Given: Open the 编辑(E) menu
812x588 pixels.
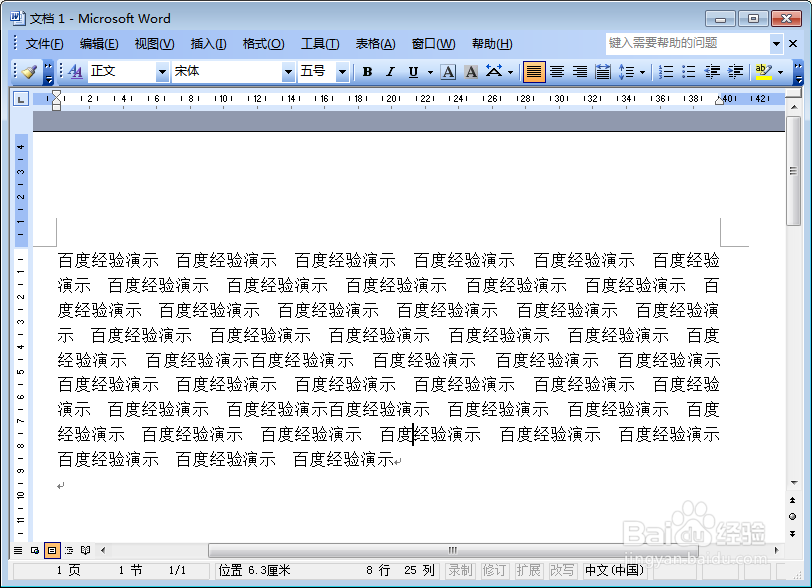Looking at the screenshot, I should 99,44.
